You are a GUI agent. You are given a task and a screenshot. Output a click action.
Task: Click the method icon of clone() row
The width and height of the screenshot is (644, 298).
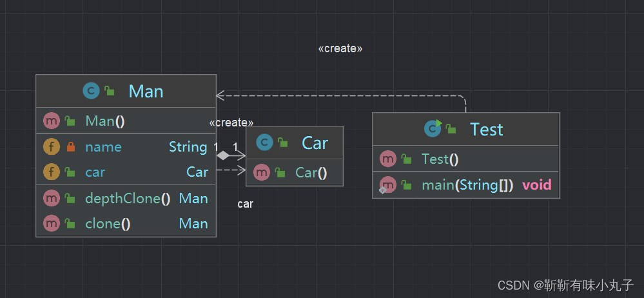point(52,224)
